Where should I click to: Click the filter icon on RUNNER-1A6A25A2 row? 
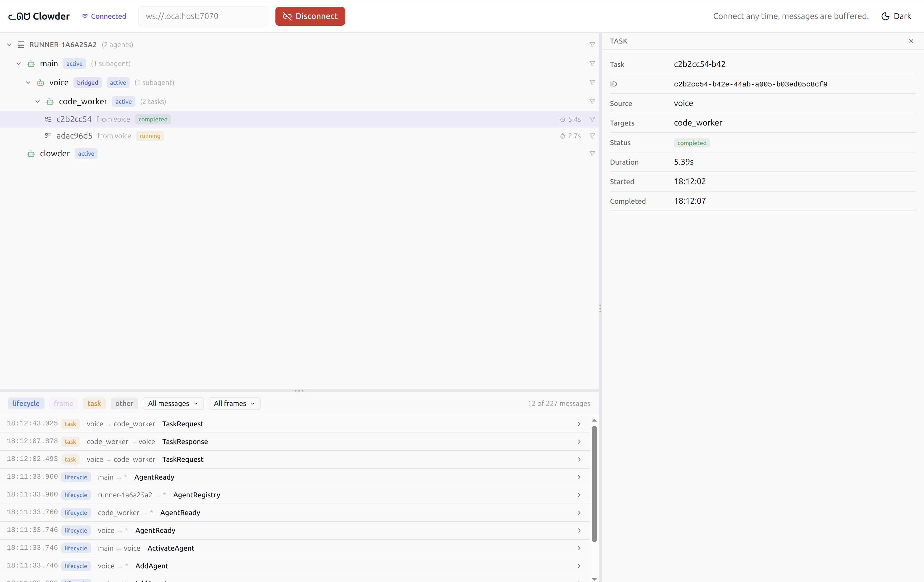pyautogui.click(x=592, y=45)
